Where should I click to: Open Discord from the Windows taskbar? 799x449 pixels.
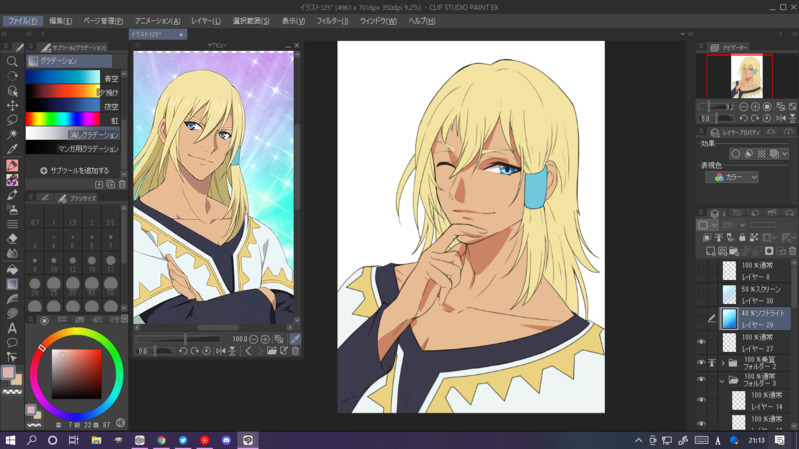point(226,440)
